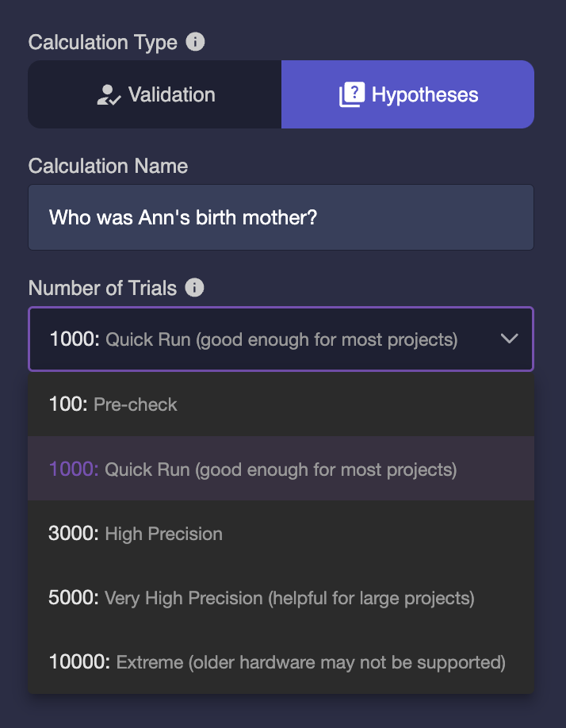Click the info icon beside Number of Trials

click(x=194, y=288)
